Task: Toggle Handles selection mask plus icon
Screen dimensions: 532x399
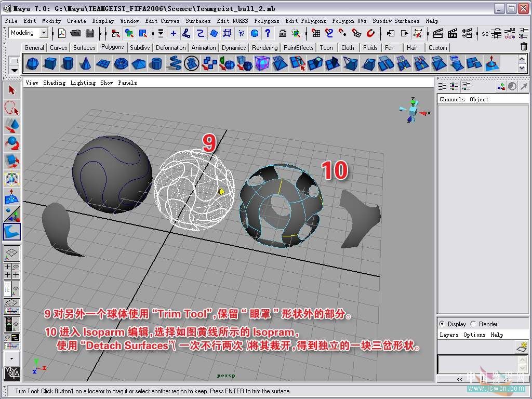Action: (x=174, y=33)
